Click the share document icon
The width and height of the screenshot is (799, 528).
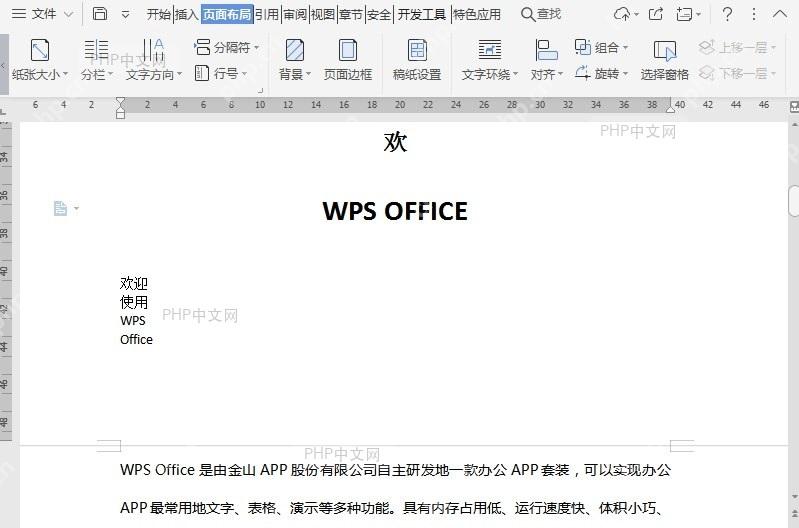pyautogui.click(x=656, y=14)
